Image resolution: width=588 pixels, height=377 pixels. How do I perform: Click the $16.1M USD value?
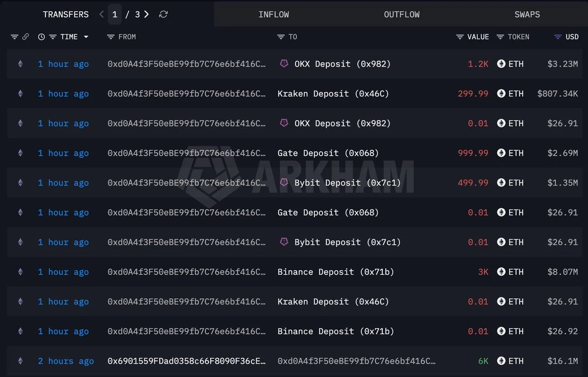pyautogui.click(x=563, y=361)
